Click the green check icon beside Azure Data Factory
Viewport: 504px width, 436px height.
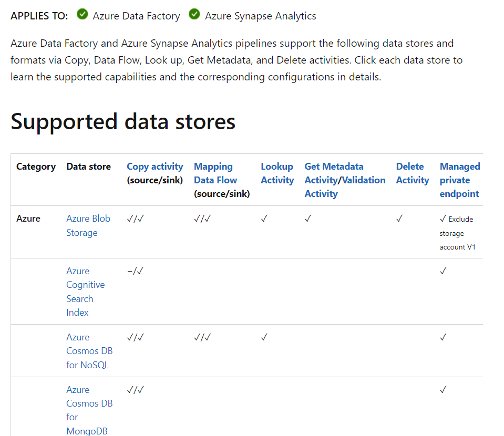point(83,15)
